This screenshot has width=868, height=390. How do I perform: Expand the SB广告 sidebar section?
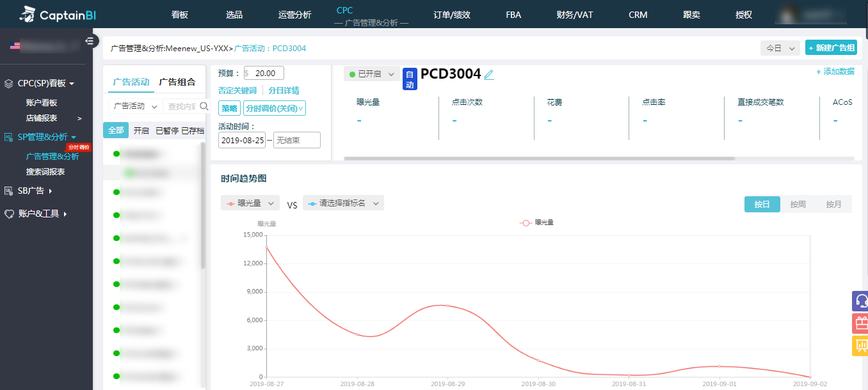click(x=51, y=191)
